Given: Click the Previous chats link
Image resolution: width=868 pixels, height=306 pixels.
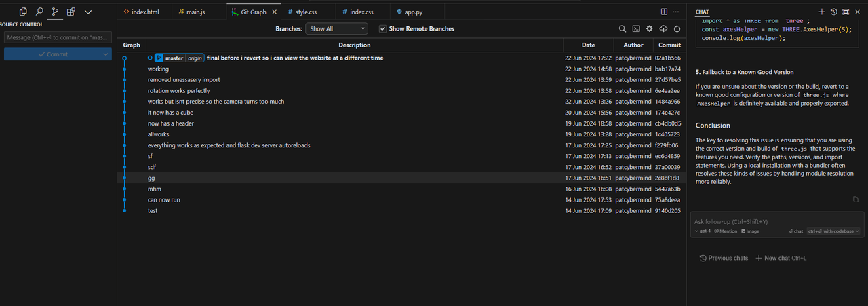Looking at the screenshot, I should click(724, 258).
